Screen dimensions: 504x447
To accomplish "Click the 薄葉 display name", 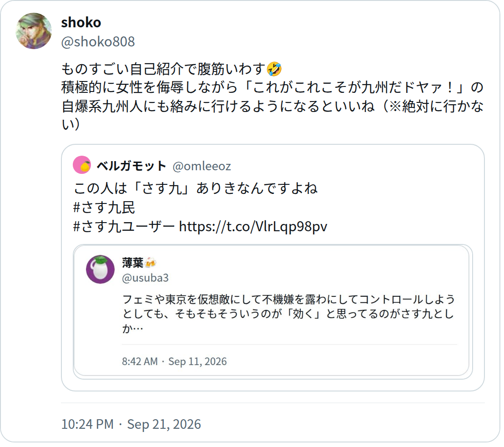I will point(132,263).
